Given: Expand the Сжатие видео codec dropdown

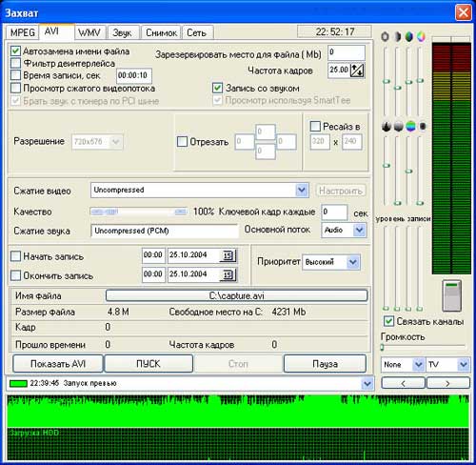Looking at the screenshot, I should click(x=302, y=190).
